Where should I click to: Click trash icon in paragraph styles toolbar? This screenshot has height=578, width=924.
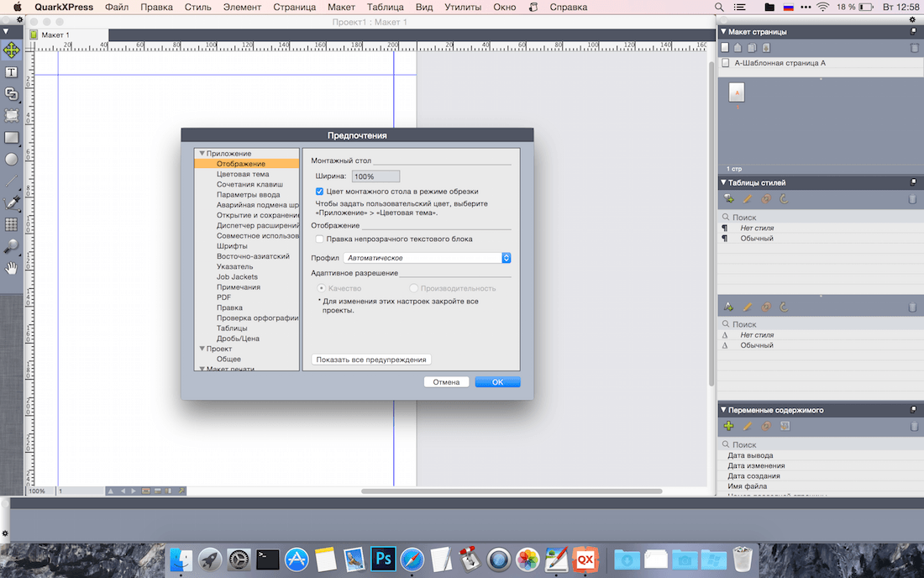pos(912,199)
